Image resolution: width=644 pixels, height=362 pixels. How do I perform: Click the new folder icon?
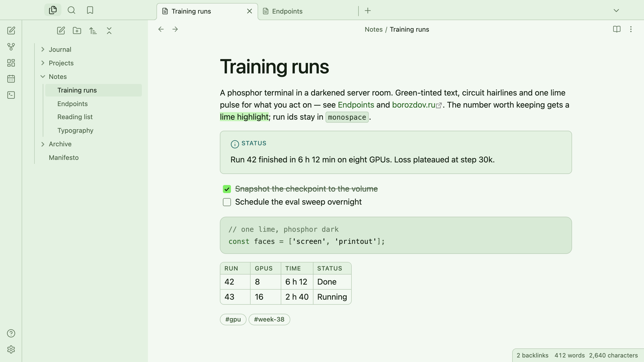[77, 31]
